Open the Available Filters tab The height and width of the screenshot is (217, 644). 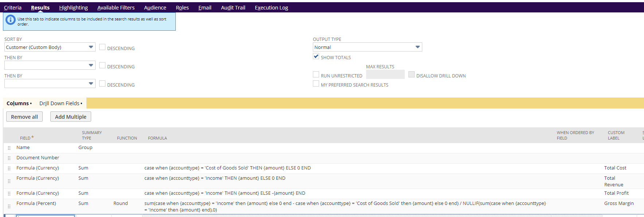point(116,8)
